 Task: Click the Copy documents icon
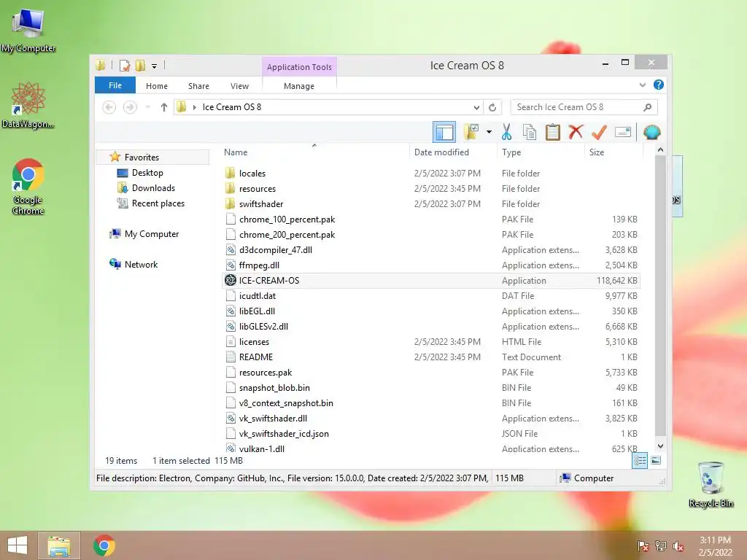(x=530, y=132)
